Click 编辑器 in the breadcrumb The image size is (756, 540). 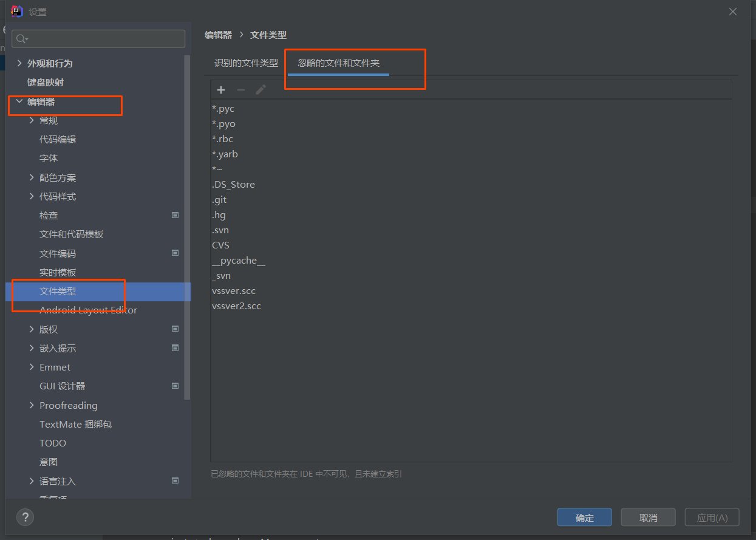click(218, 35)
